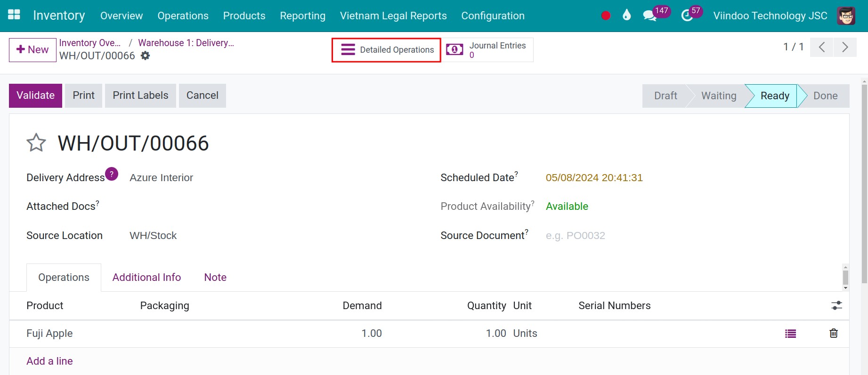Open detailed operations list icon for Fuji Apple
The height and width of the screenshot is (375, 868).
tap(790, 334)
